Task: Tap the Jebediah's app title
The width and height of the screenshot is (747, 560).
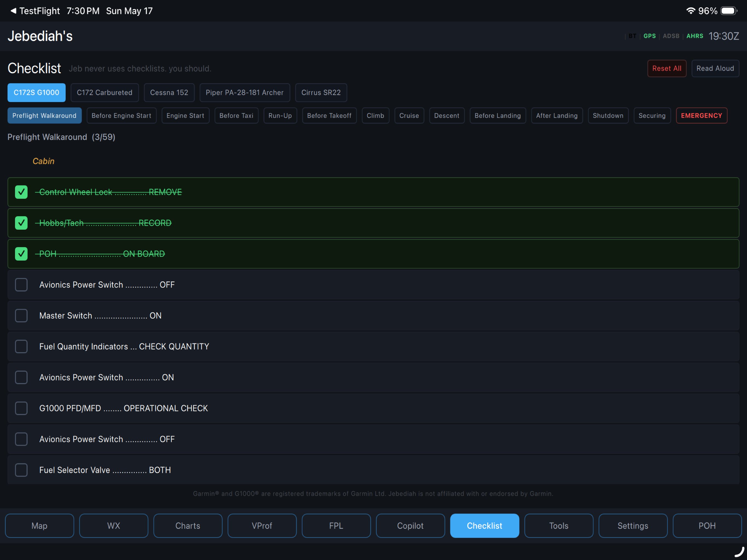Action: click(40, 36)
